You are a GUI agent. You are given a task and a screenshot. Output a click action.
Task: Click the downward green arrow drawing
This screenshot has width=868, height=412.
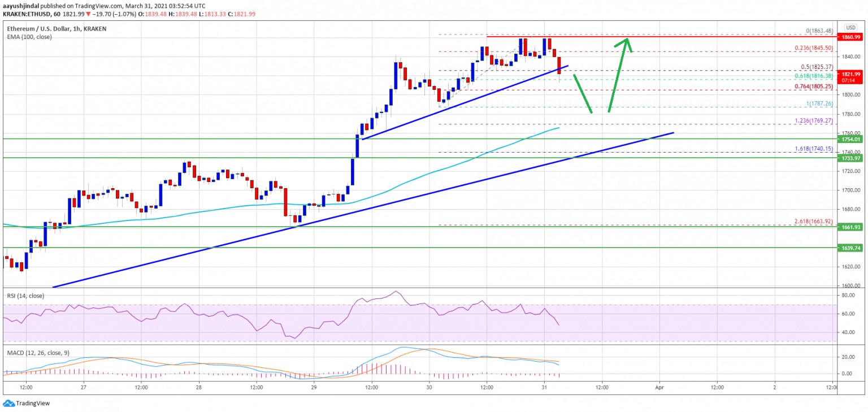583,94
